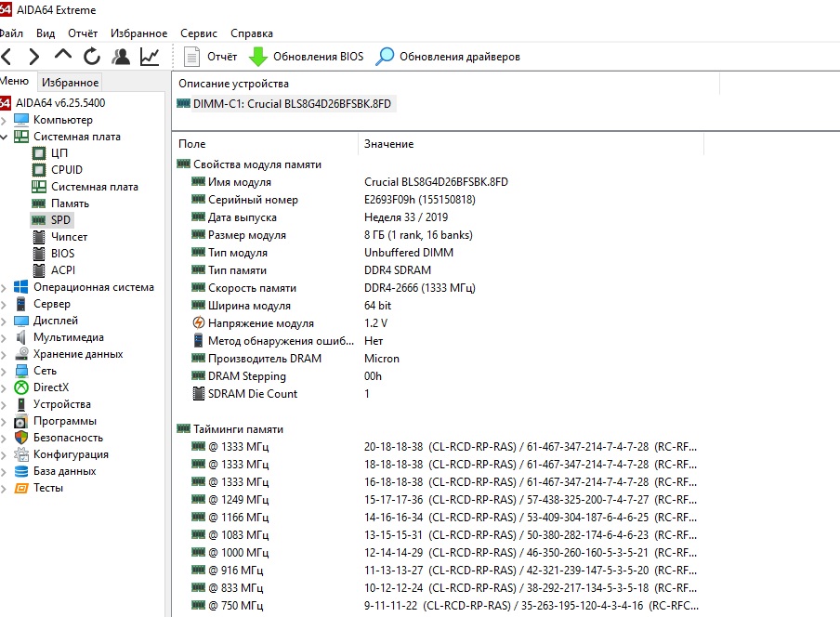Open the graph chart toolbar icon
Screen dimensions: 840x617
pos(150,57)
